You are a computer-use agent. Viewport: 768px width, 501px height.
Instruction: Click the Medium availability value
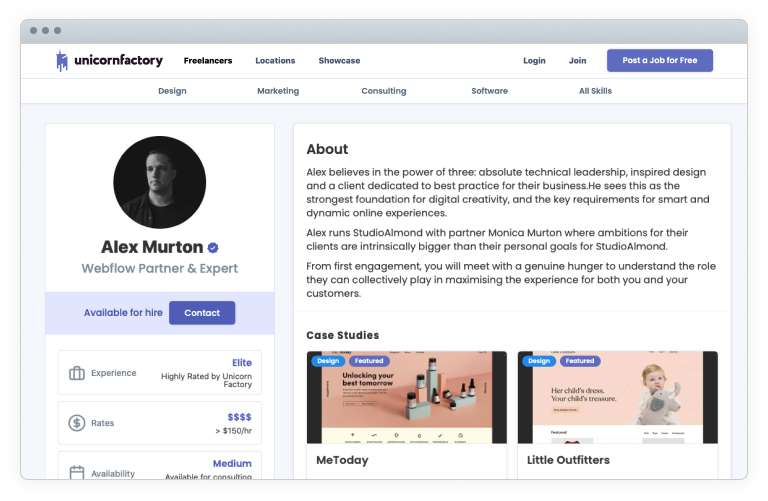pyautogui.click(x=232, y=464)
